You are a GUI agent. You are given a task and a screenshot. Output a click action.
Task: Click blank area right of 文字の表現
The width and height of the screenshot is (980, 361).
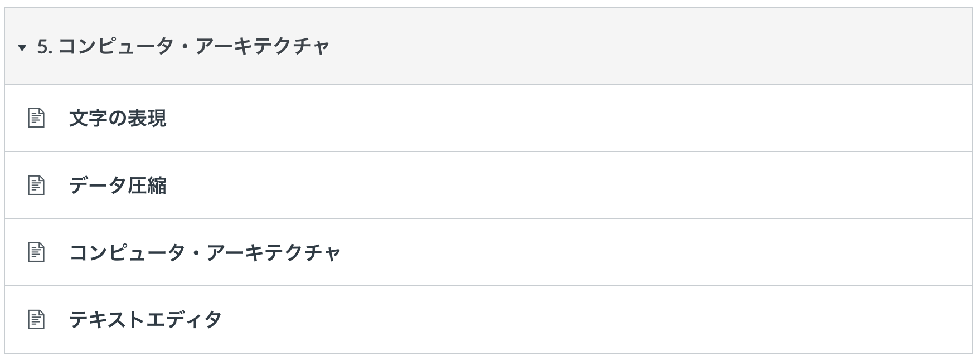pos(557,118)
